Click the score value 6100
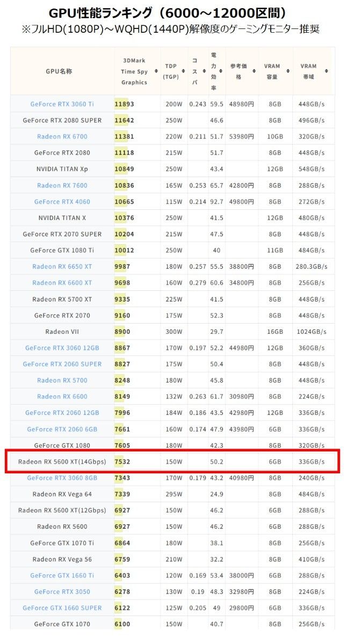The height and width of the screenshot is (644, 347). tap(122, 624)
